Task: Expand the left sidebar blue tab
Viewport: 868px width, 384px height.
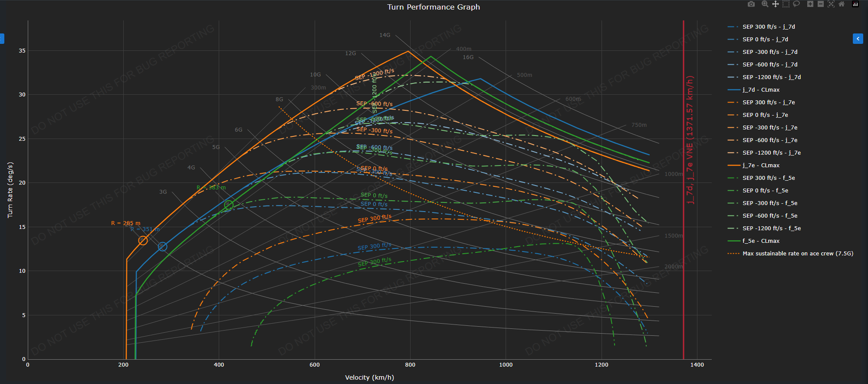Action: click(2, 39)
